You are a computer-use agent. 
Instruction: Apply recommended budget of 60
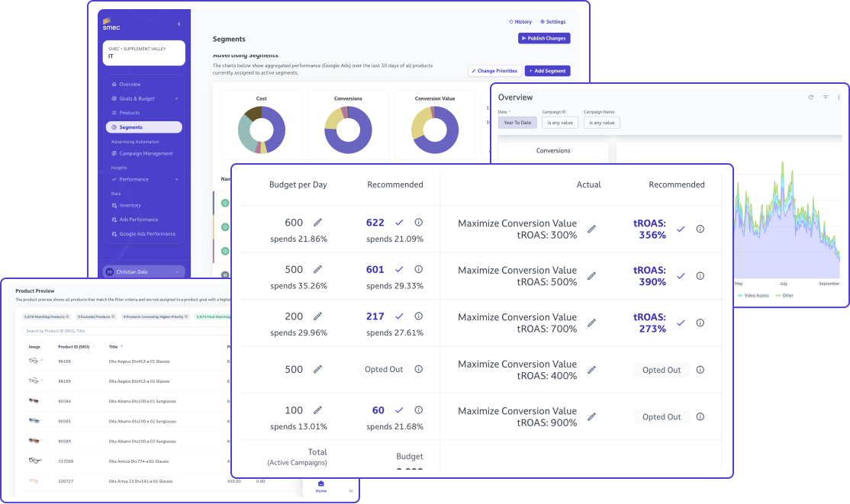[x=399, y=410]
